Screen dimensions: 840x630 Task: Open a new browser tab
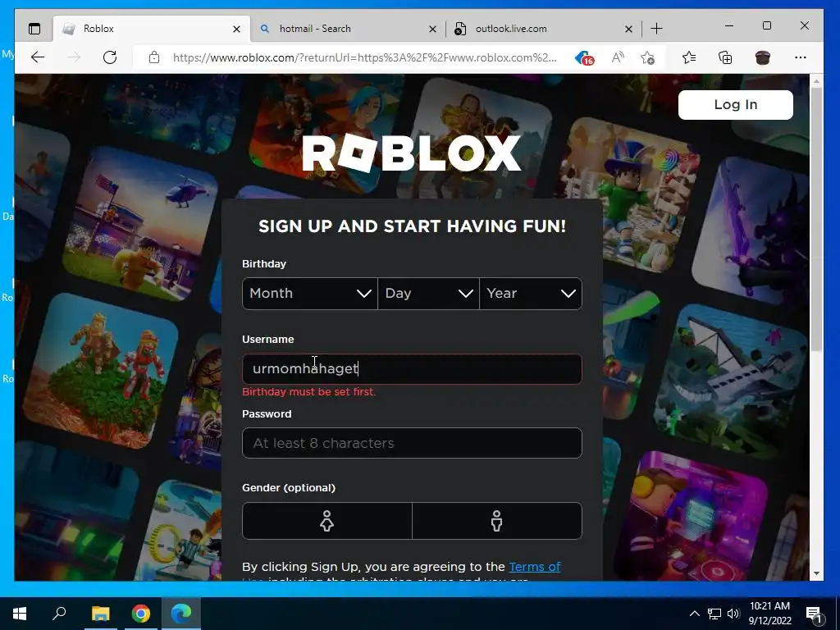pyautogui.click(x=656, y=29)
